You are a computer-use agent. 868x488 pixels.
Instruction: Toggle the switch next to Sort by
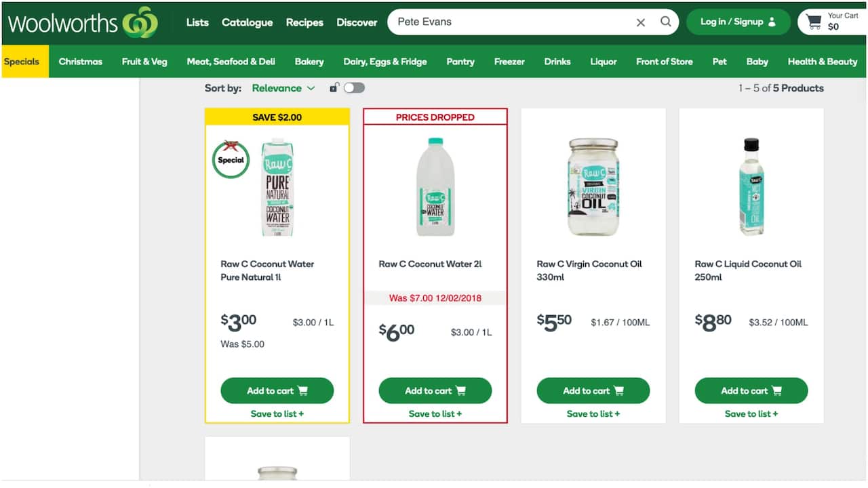[x=354, y=87]
